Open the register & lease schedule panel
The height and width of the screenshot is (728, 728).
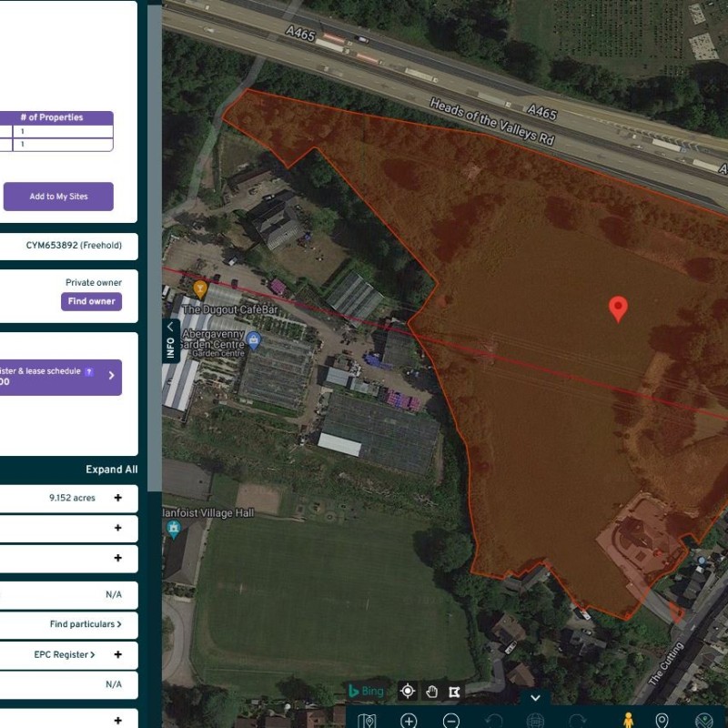(x=111, y=375)
